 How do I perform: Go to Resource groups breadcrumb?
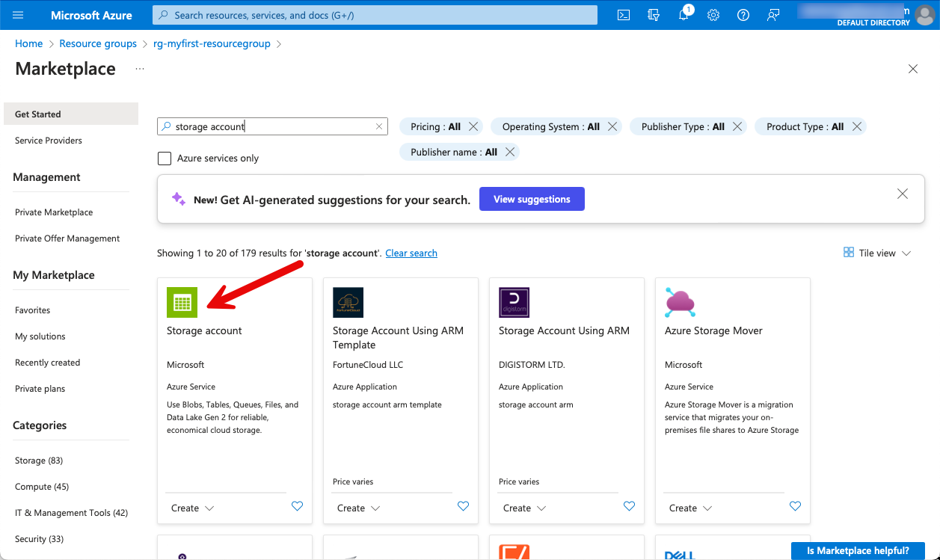point(98,43)
